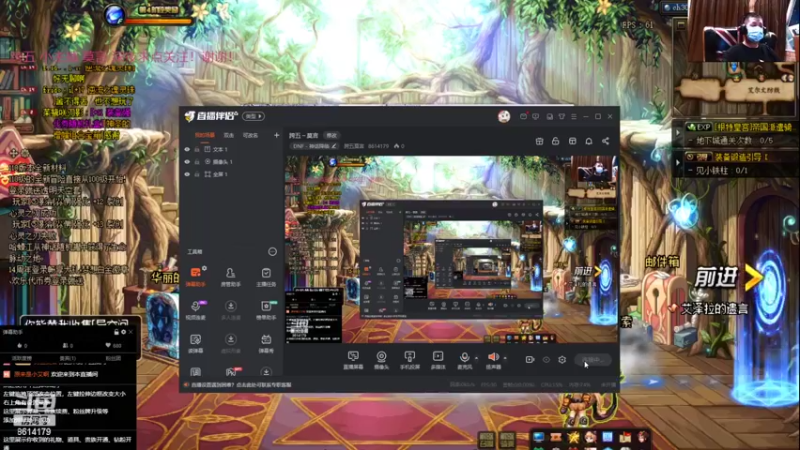The width and height of the screenshot is (800, 450).
Task: Open the 弹幕助手 tool in toolbox
Action: (195, 277)
